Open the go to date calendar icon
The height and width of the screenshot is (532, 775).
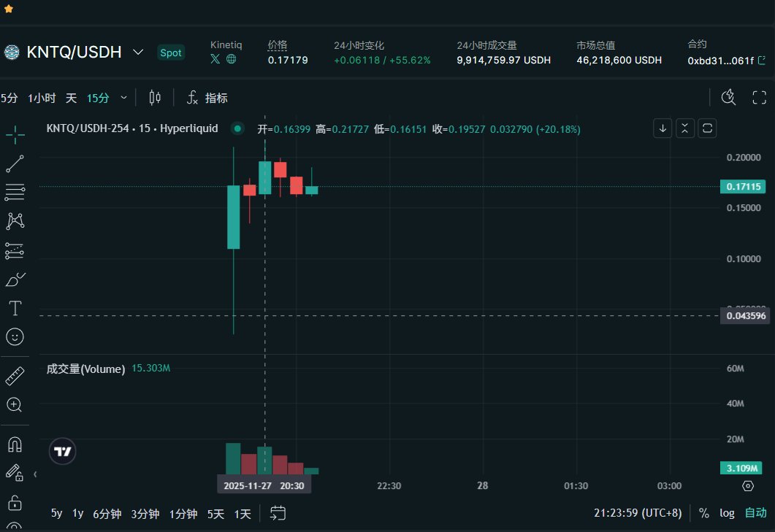[x=278, y=513]
